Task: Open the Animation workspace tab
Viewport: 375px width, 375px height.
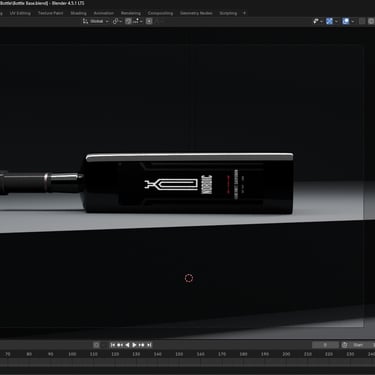Action: click(x=104, y=13)
